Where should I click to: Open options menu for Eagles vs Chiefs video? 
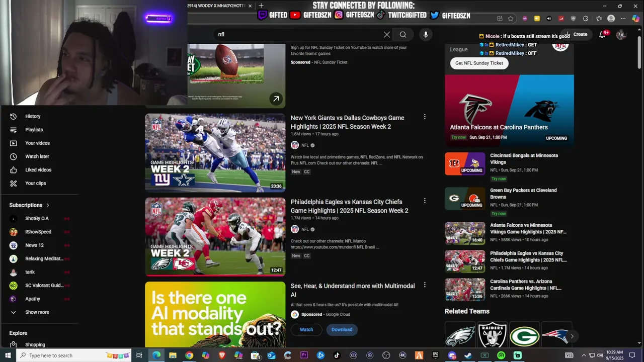click(425, 201)
